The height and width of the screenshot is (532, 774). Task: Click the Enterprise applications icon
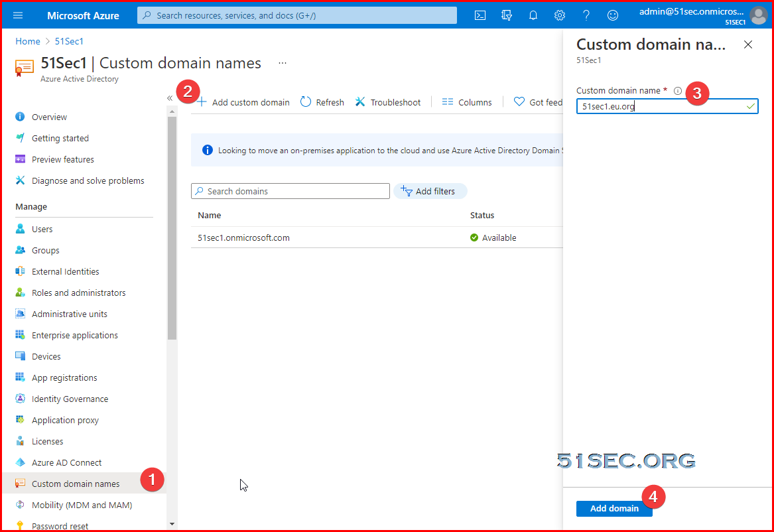click(20, 334)
